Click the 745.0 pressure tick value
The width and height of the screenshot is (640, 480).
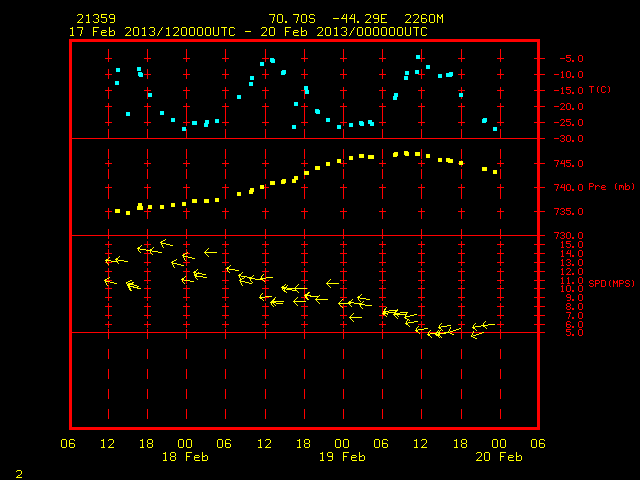pos(569,164)
